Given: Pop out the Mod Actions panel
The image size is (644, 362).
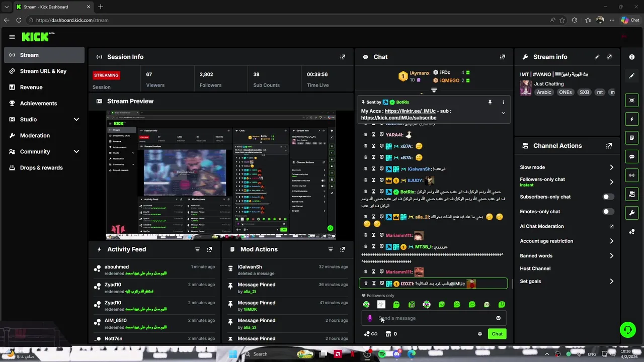Looking at the screenshot, I should (x=343, y=249).
